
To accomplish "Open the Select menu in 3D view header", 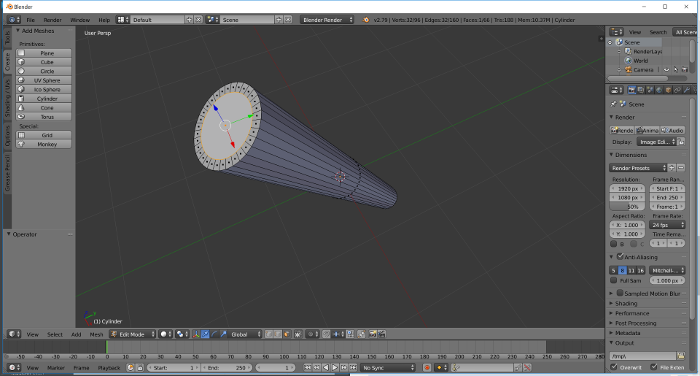I will point(55,334).
